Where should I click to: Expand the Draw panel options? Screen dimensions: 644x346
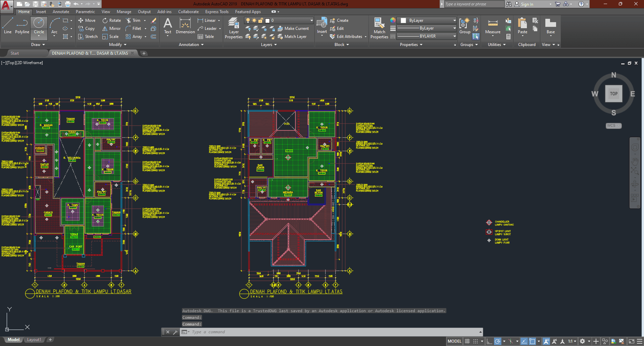pos(38,45)
